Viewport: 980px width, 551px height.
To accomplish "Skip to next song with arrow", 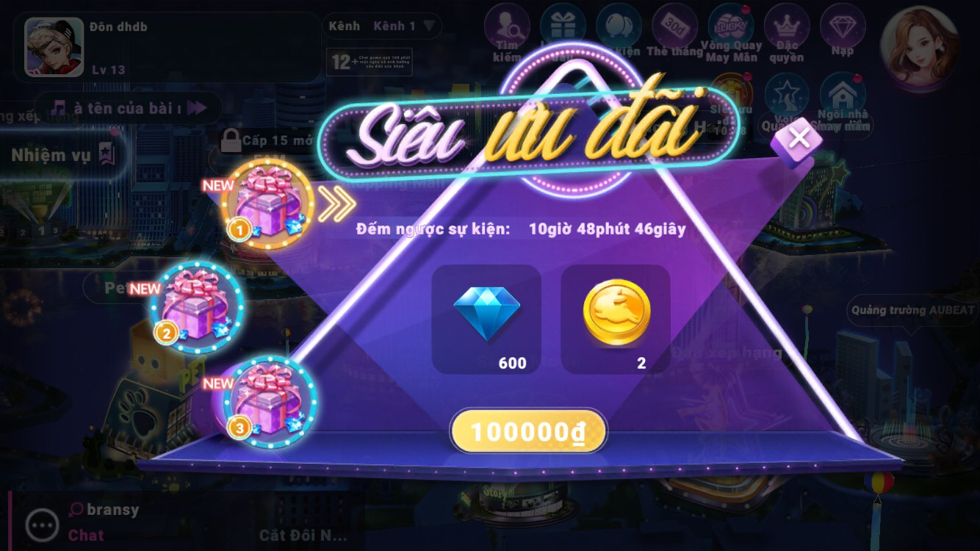I will pos(197,108).
